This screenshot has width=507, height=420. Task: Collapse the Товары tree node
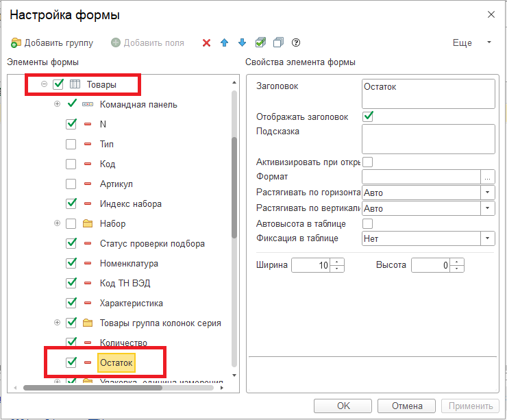[44, 84]
